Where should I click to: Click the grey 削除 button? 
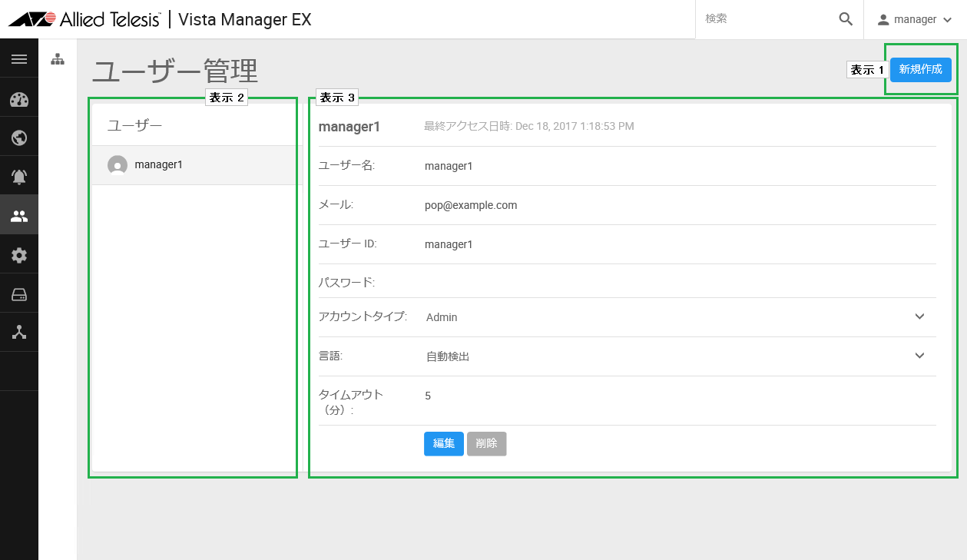487,443
